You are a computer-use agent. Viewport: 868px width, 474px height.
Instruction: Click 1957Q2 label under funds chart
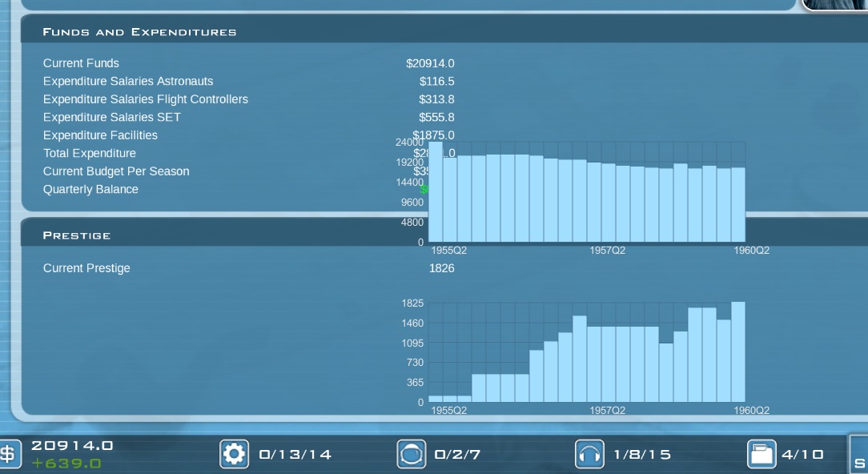[607, 251]
